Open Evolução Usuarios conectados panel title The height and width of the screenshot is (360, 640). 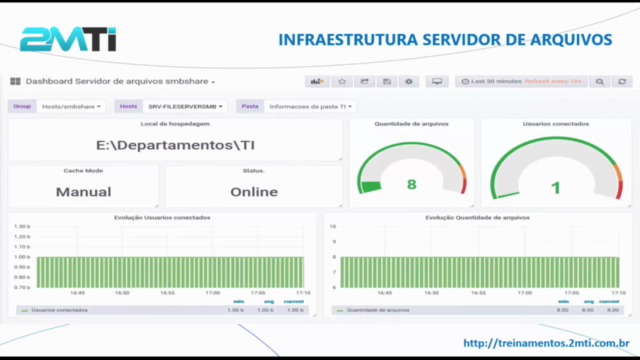pos(162,218)
